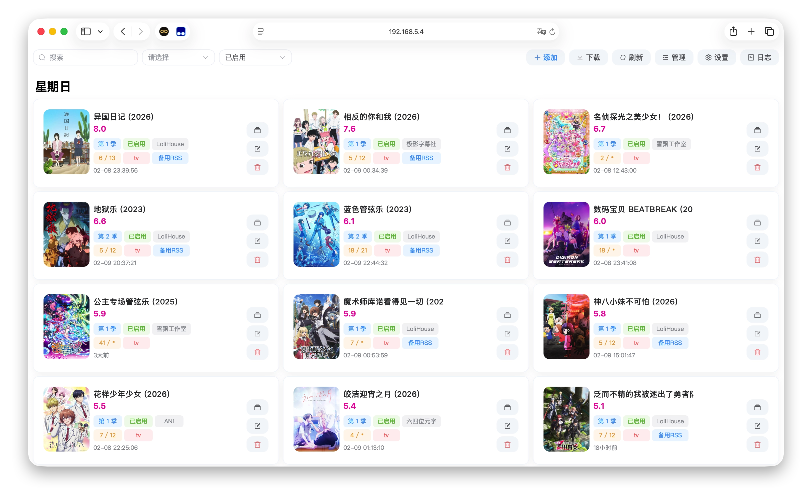812x504 pixels.
Task: Open archive view for 异国日记
Action: point(257,130)
